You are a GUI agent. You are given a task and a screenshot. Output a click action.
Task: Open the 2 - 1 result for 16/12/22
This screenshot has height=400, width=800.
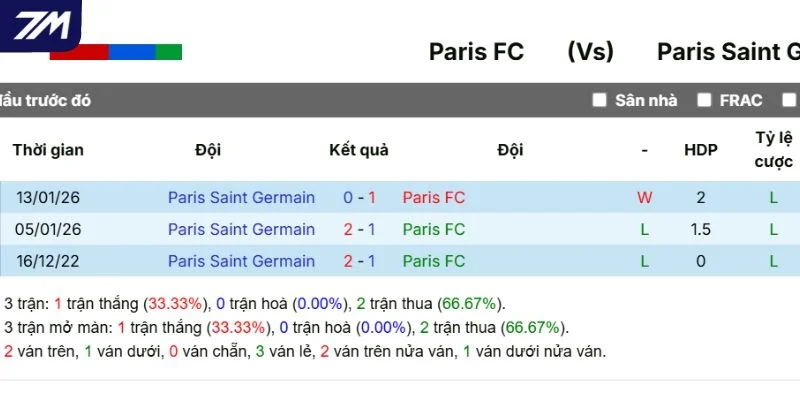coord(359,261)
